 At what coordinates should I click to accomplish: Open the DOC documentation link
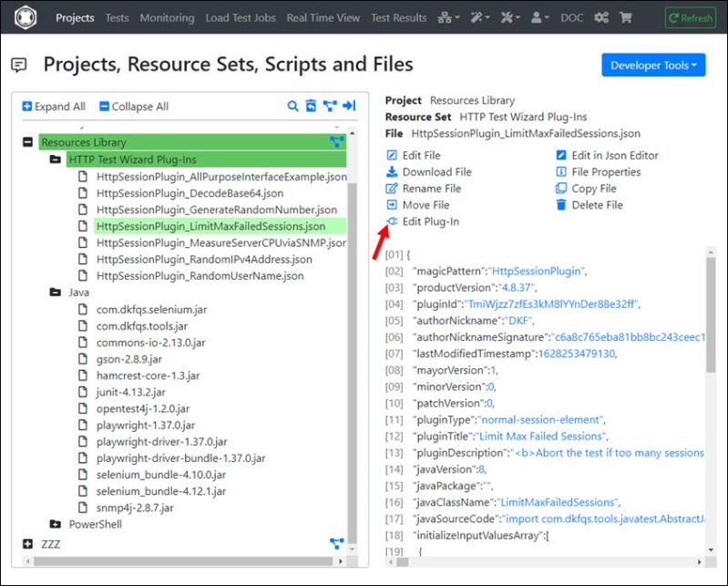tap(571, 17)
